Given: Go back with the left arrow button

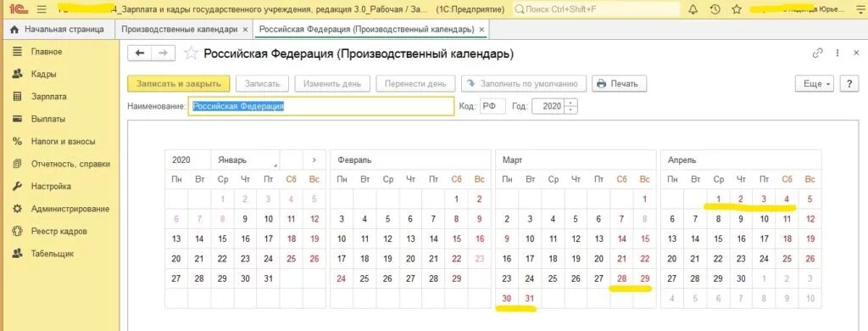Looking at the screenshot, I should (x=140, y=53).
